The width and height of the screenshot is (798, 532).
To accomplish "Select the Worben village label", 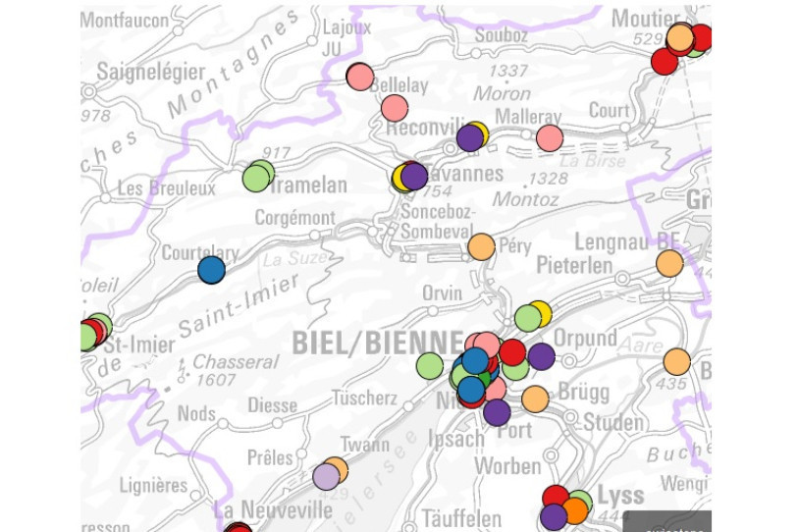I will click(x=507, y=466).
